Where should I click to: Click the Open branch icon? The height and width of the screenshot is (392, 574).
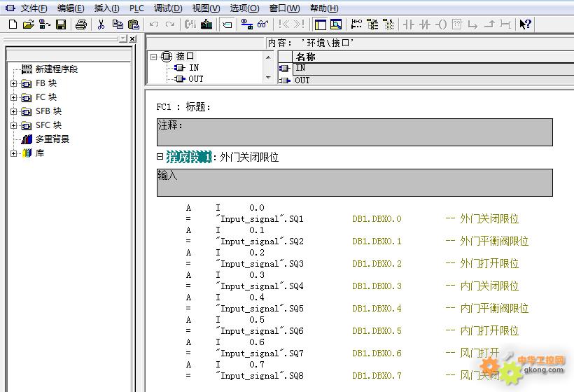[473, 24]
